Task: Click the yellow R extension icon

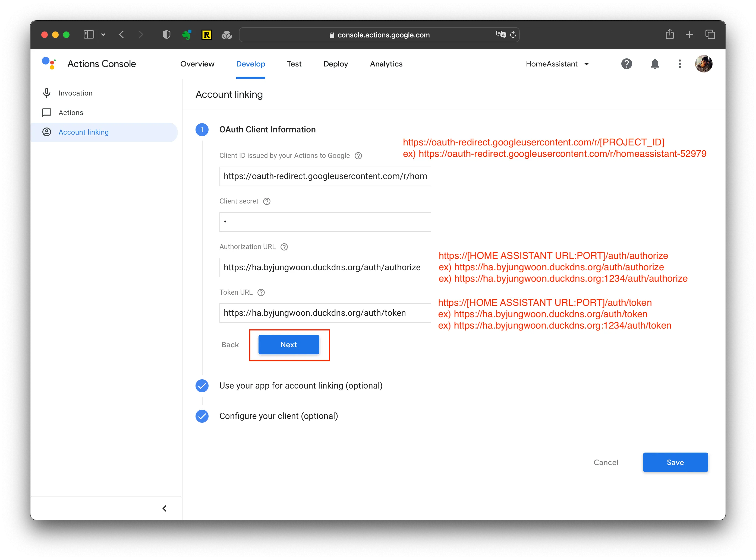Action: tap(207, 34)
